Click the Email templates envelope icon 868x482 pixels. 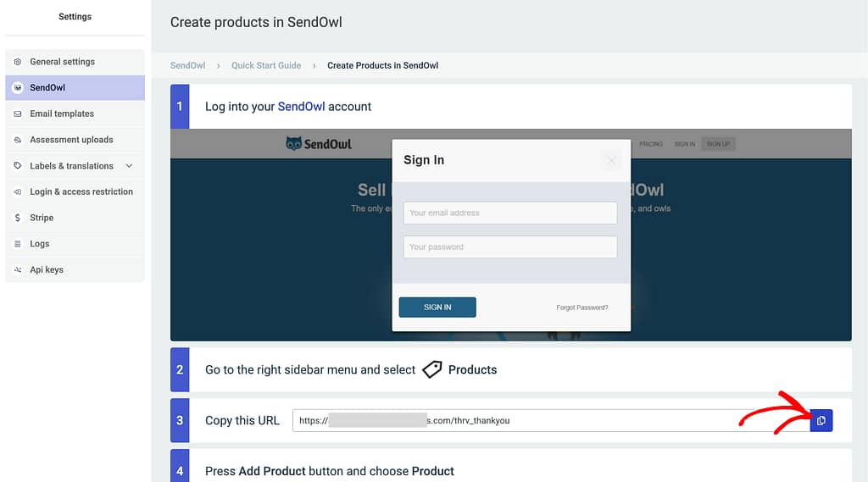click(18, 114)
